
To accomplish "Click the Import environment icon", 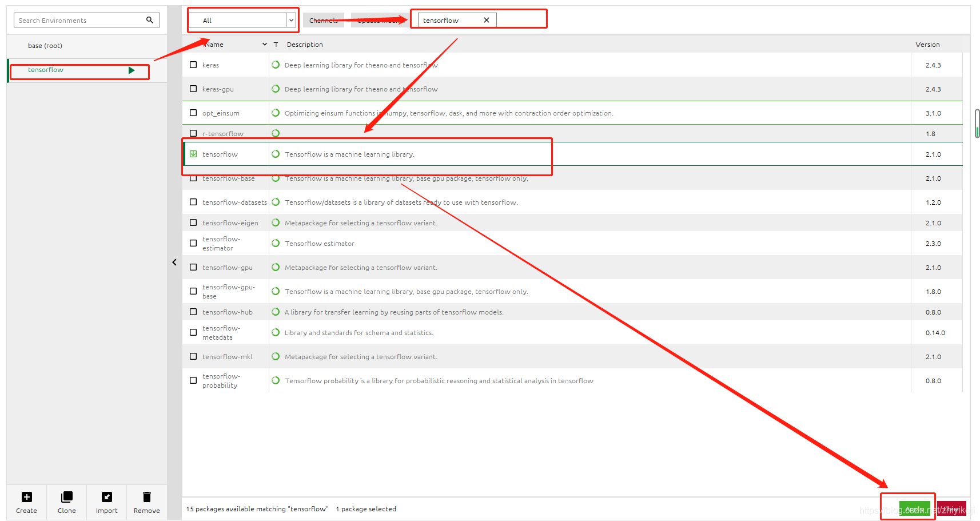I will click(x=107, y=497).
